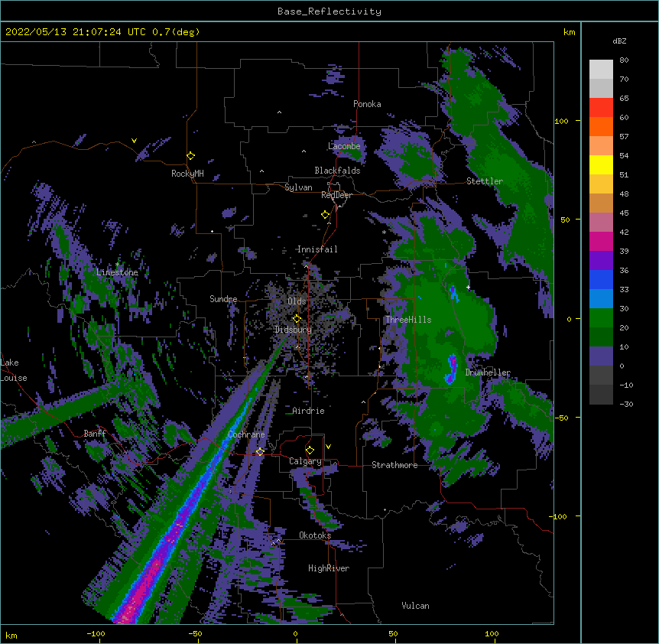Click the -100 tick on bottom axis
659x644 pixels.
[x=96, y=633]
